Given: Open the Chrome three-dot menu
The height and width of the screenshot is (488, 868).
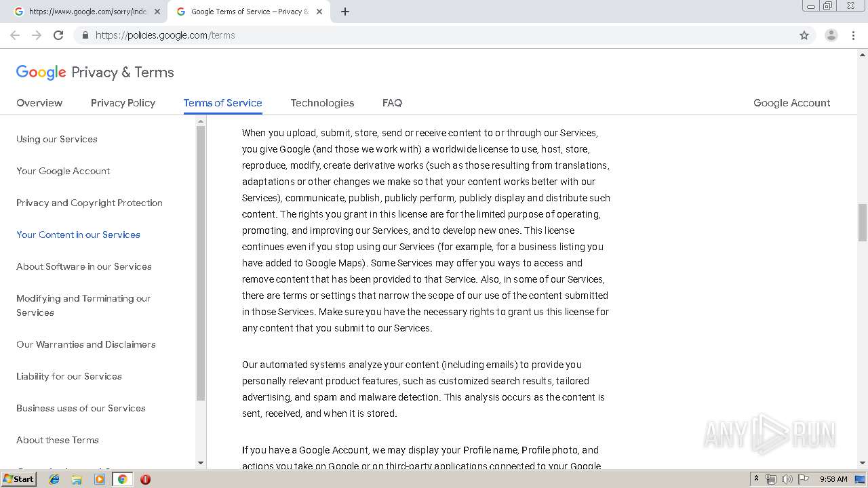Looking at the screenshot, I should [853, 35].
